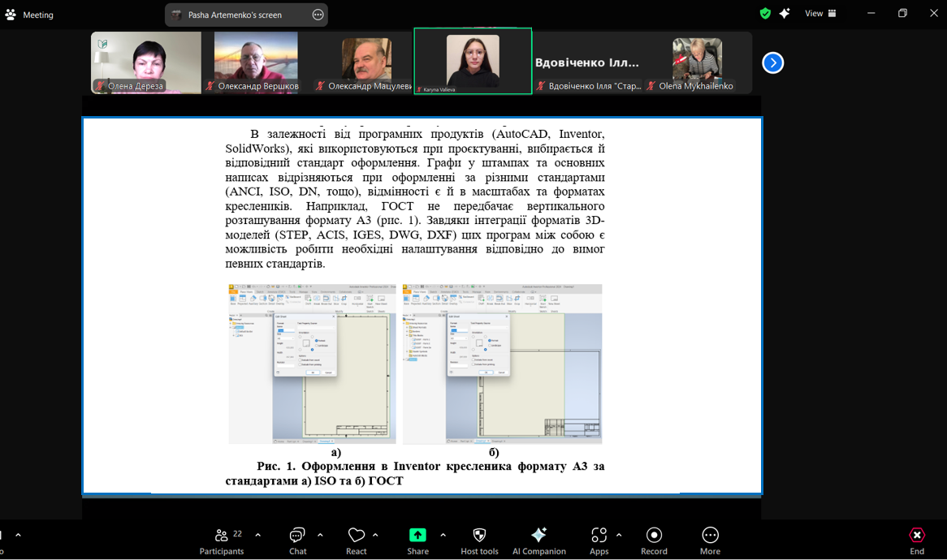Show next participants with blue arrow
This screenshot has width=947, height=560.
(772, 62)
